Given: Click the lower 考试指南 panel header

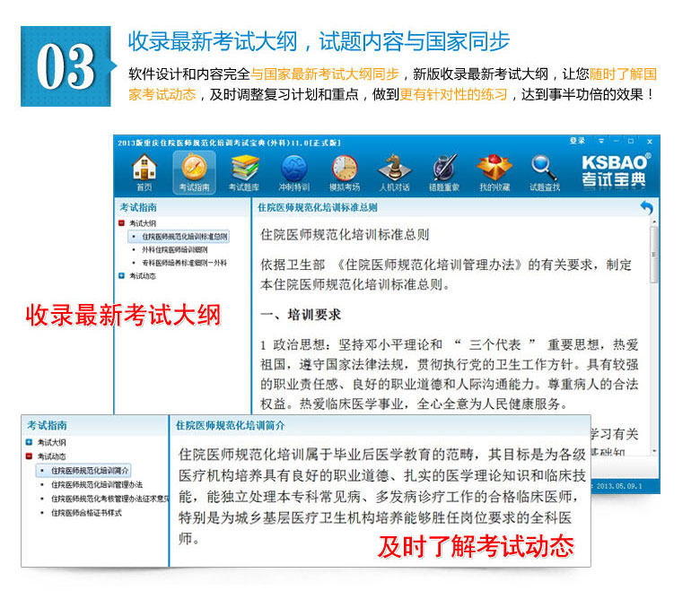Looking at the screenshot, I should tap(47, 426).
